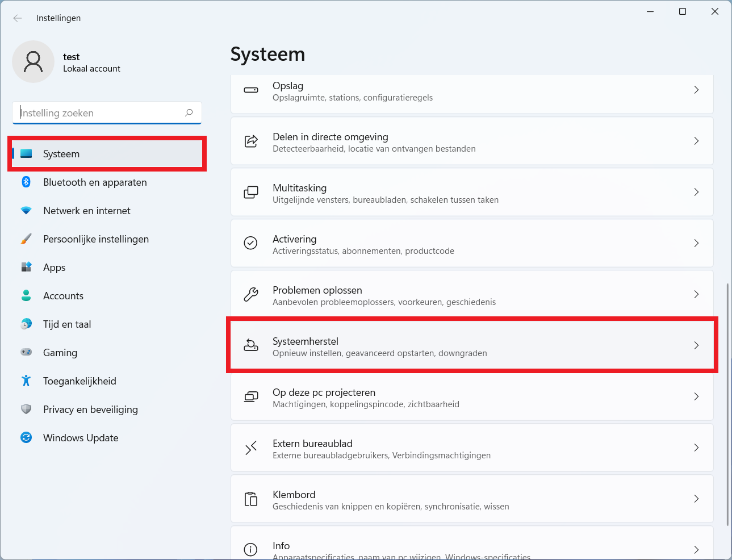Click the Problemen oplossen row chevron

coord(696,294)
